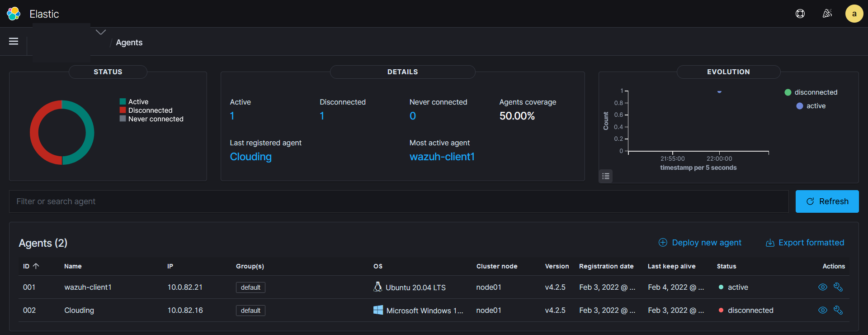Click the IP 10.0.82.21 cell
The height and width of the screenshot is (335, 868).
coord(185,287)
